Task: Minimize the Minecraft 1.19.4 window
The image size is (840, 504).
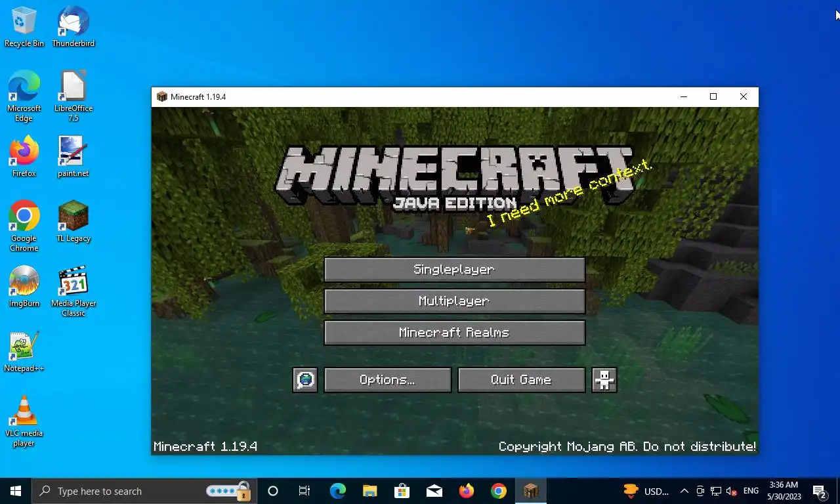Action: 684,96
